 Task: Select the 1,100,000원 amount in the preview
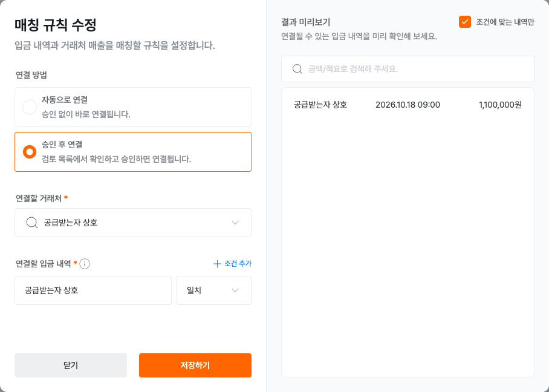point(500,105)
